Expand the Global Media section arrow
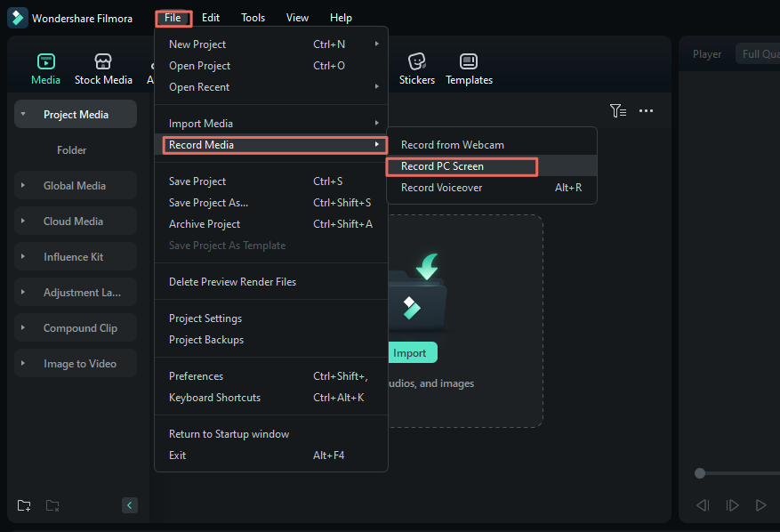Image resolution: width=780 pixels, height=532 pixels. click(23, 185)
